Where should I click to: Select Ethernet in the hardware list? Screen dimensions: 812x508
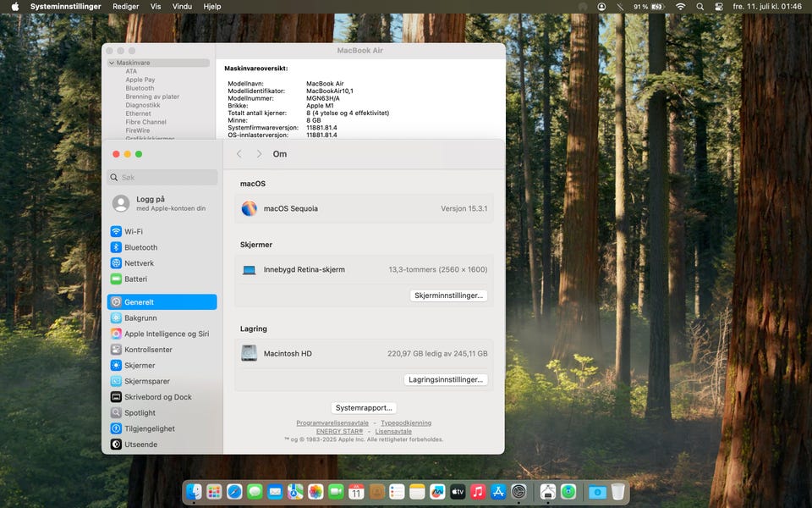(138, 113)
